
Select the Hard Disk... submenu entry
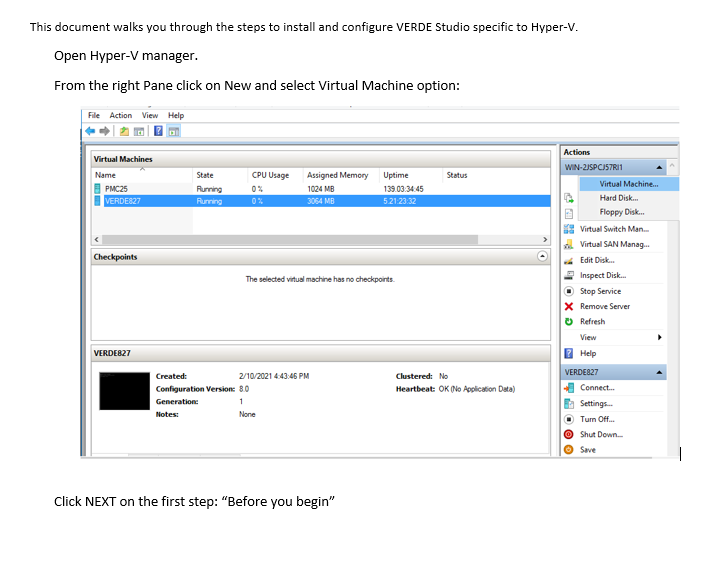tap(619, 198)
